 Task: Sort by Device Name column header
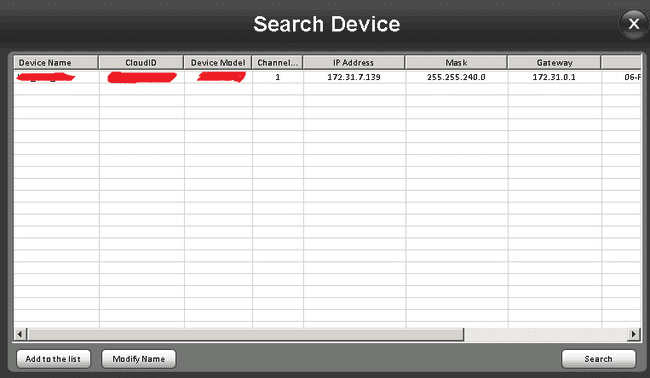point(56,63)
